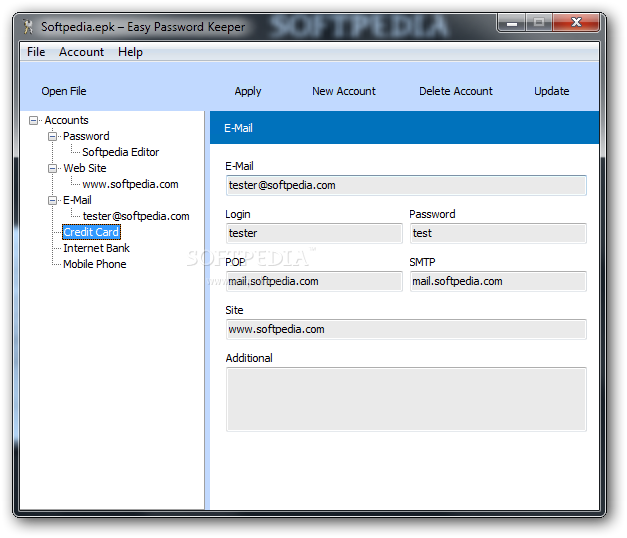
Task: Click the New Account button
Action: (x=344, y=91)
